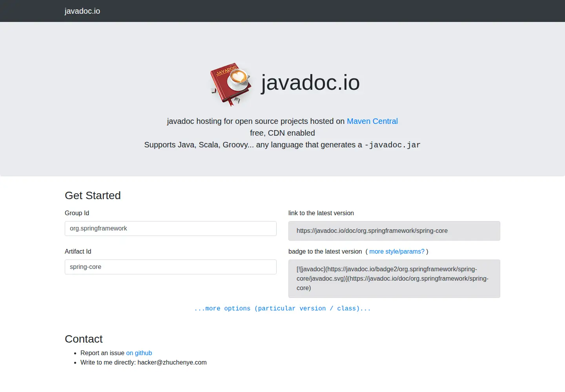Click the 'free, CDN enabled' text

pos(282,133)
